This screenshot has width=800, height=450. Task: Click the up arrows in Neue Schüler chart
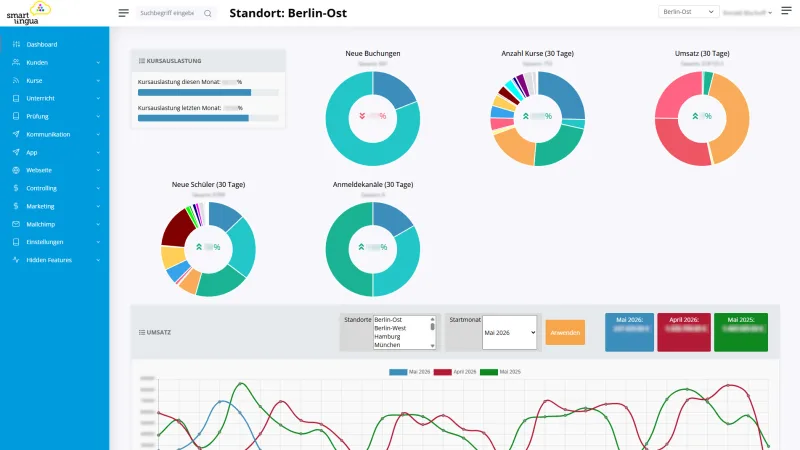click(x=199, y=247)
